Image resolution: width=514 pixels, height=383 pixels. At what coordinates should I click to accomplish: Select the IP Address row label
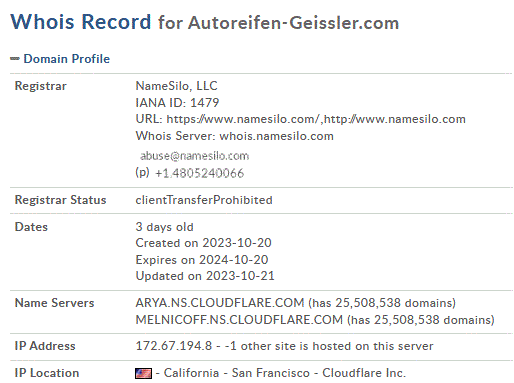45,346
